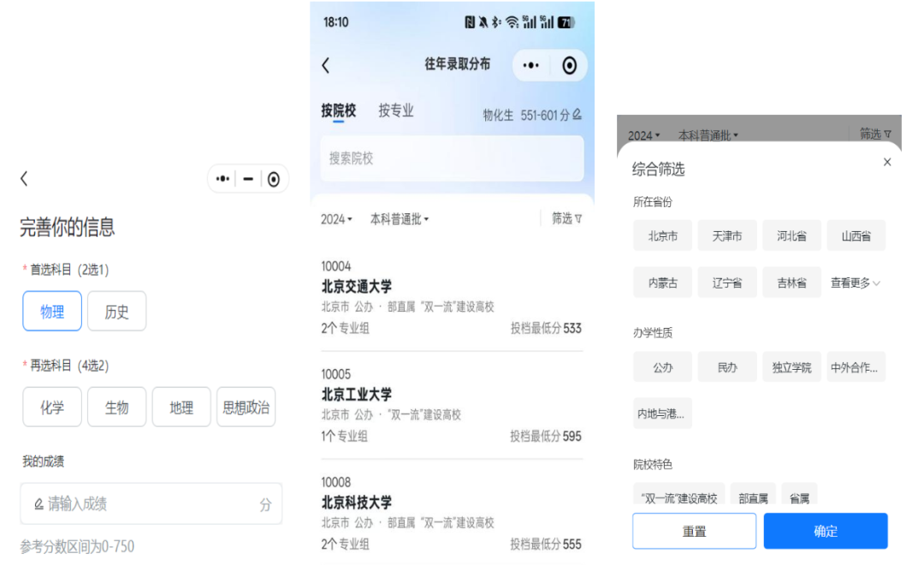This screenshot has width=924, height=565.
Task: Tap the circular close-target icon in 往年录取分布 header
Action: pyautogui.click(x=569, y=66)
